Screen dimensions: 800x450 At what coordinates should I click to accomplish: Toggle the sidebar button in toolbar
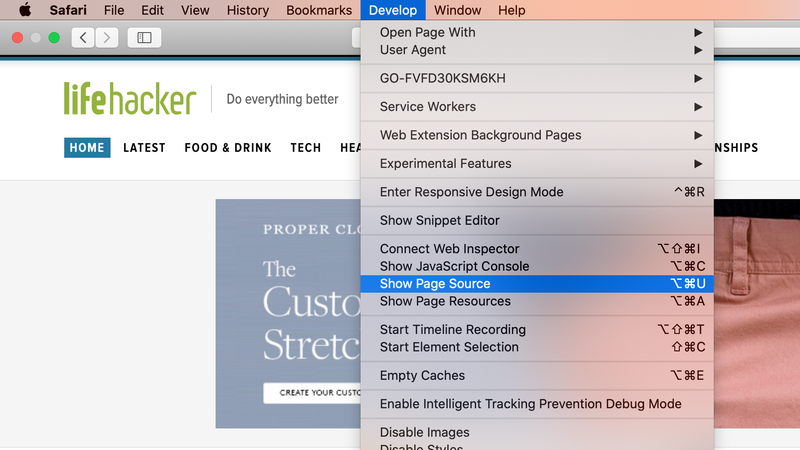pyautogui.click(x=144, y=38)
